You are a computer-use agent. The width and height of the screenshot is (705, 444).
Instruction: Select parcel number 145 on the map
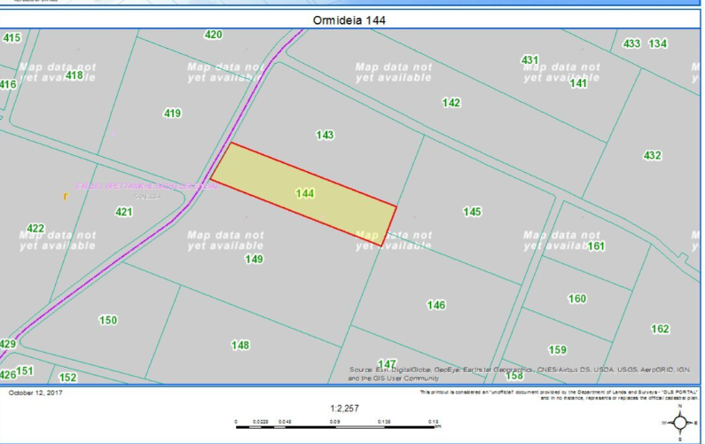coord(472,211)
